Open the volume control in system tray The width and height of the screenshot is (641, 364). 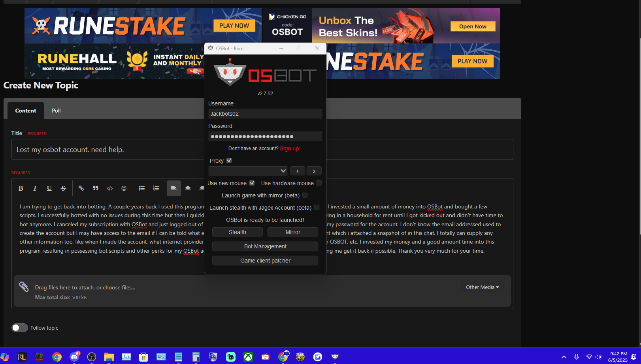click(x=598, y=357)
